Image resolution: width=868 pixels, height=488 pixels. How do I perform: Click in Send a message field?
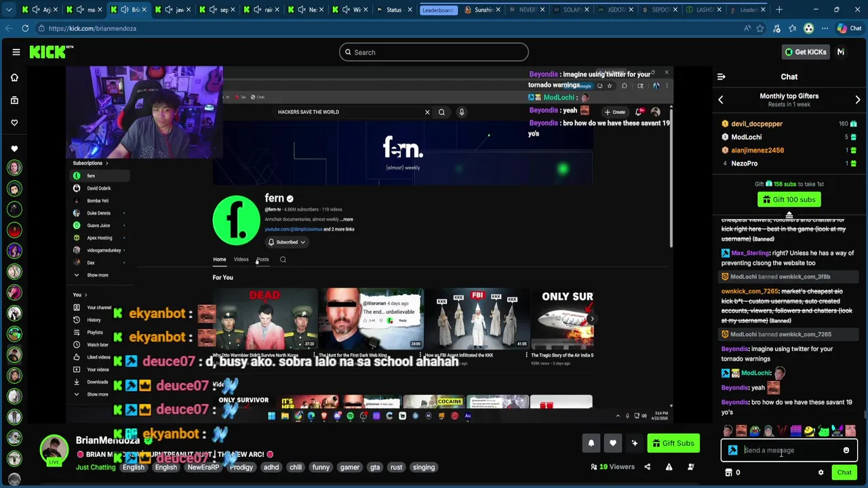coord(790,450)
